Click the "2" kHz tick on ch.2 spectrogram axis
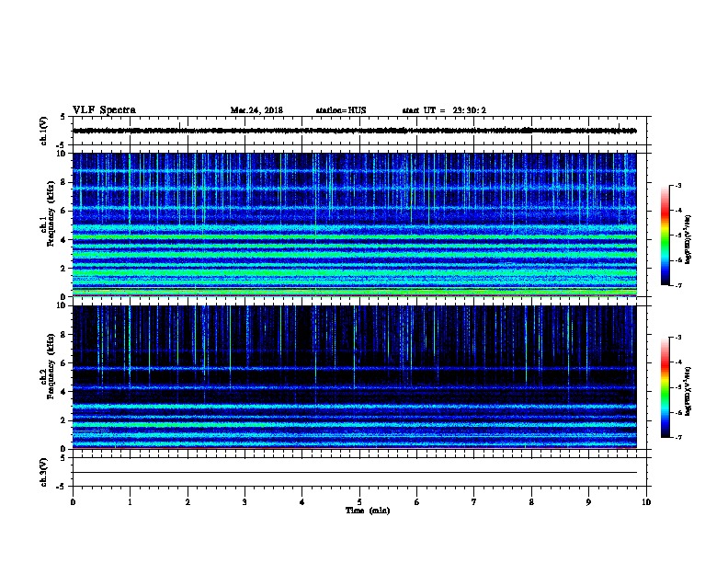 63,420
